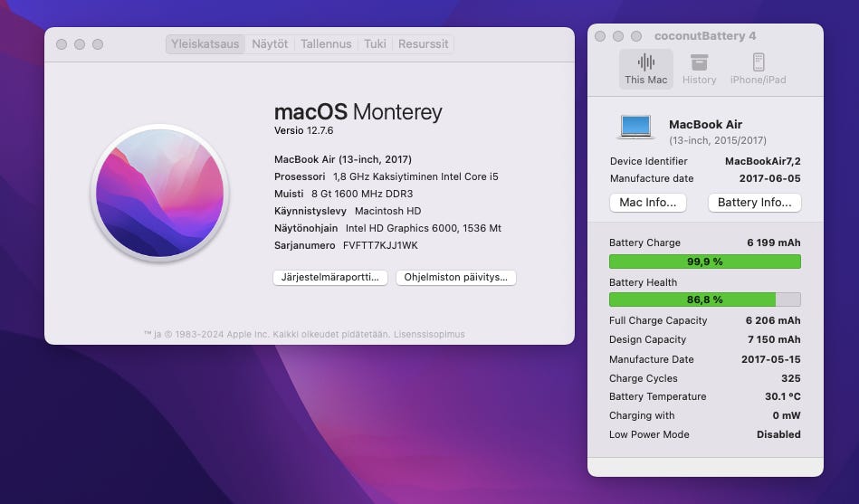Open the History archive box icon

[x=699, y=62]
